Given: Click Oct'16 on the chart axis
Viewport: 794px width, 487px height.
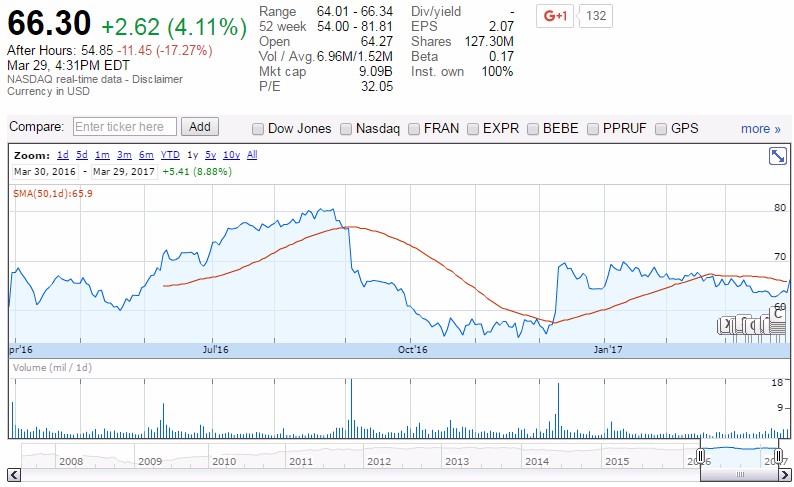Looking at the screenshot, I should point(412,349).
